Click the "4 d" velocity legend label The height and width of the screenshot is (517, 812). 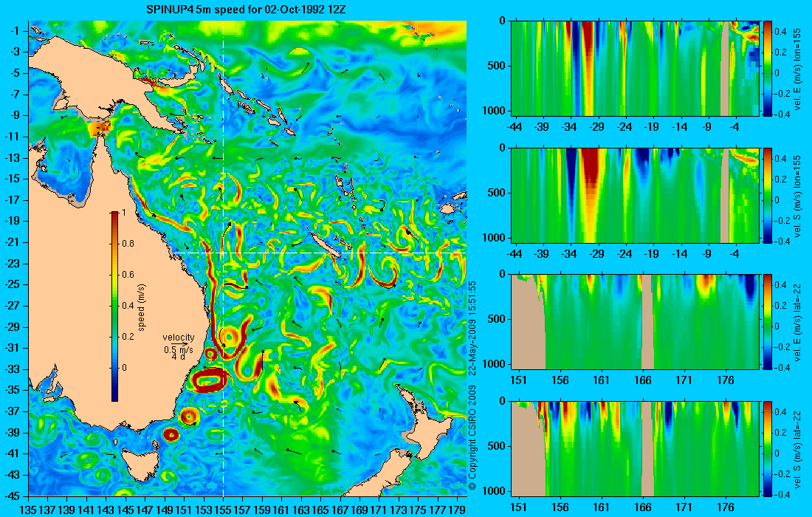[x=178, y=357]
